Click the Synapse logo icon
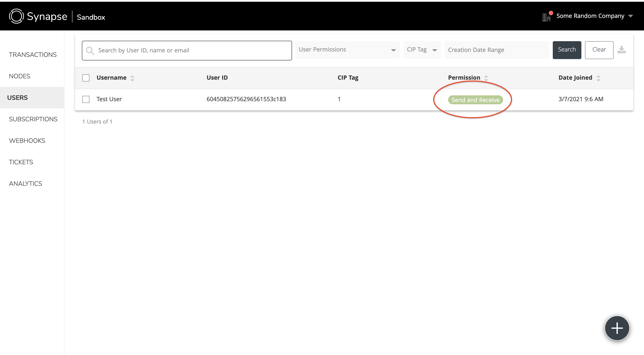This screenshot has height=355, width=644. 16,16
